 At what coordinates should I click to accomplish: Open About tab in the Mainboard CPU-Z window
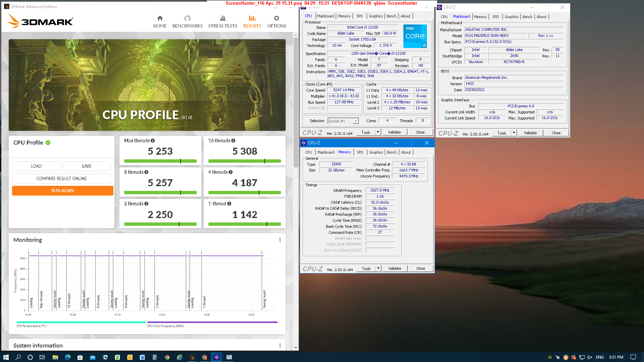(x=541, y=17)
